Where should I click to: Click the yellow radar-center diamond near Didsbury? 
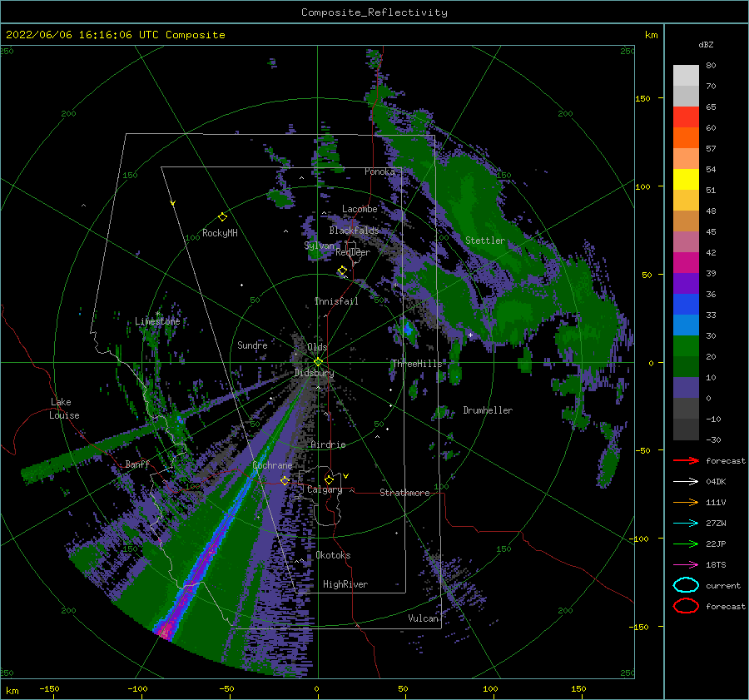[x=318, y=362]
